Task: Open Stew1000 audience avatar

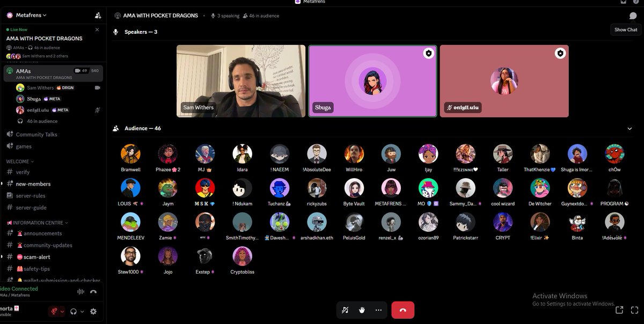Action: 131,256
